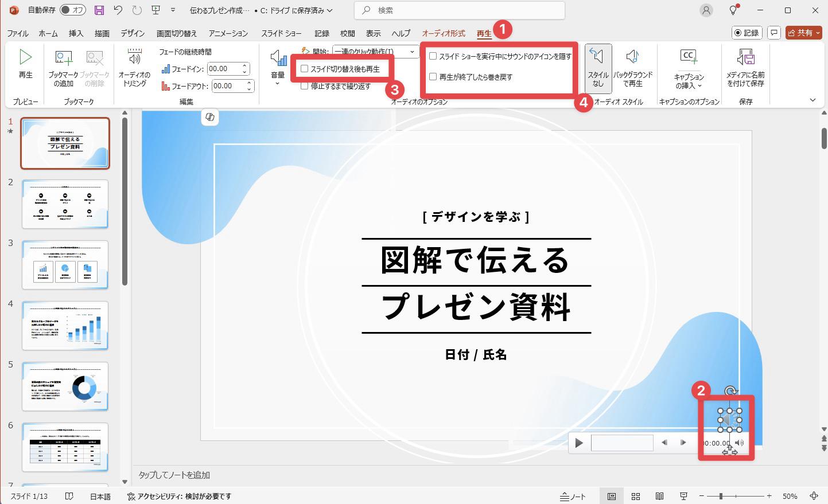828x504 pixels.
Task: Click the フェードイン time field
Action: coord(224,69)
